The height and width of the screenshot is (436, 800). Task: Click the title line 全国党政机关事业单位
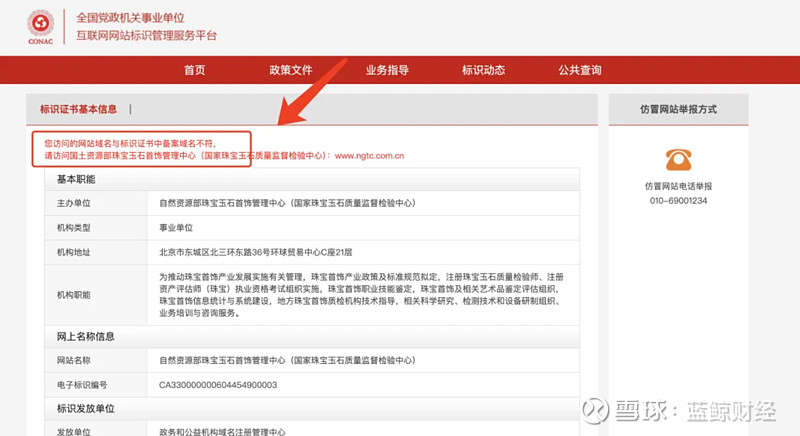[x=130, y=18]
